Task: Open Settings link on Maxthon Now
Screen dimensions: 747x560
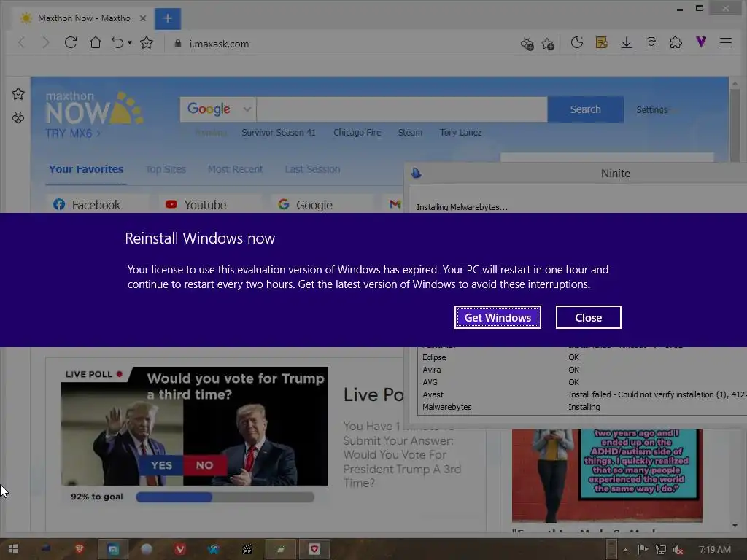Action: pyautogui.click(x=651, y=109)
